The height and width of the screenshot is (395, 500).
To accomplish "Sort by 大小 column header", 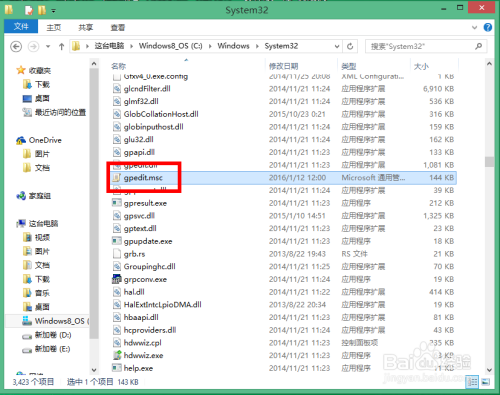I will coord(421,66).
